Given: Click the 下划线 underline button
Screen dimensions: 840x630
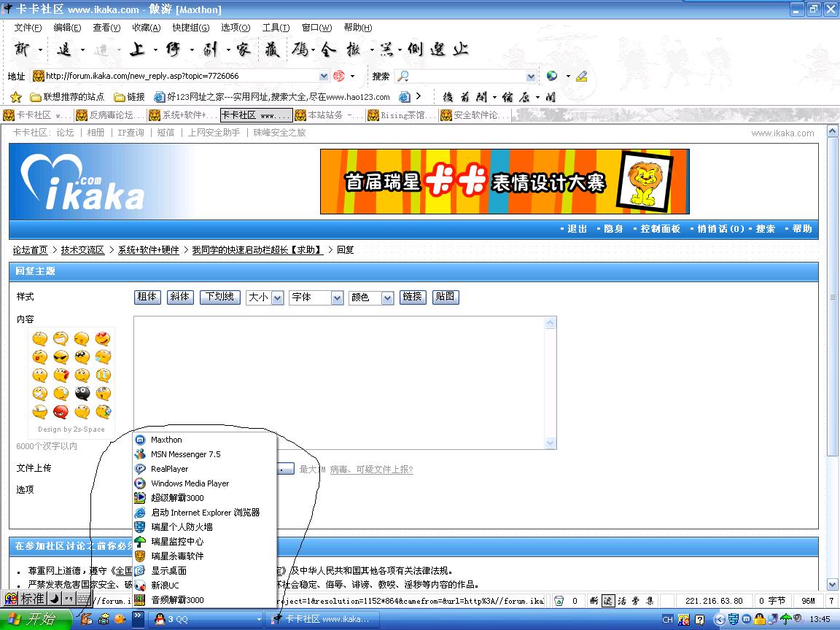Looking at the screenshot, I should click(x=219, y=297).
